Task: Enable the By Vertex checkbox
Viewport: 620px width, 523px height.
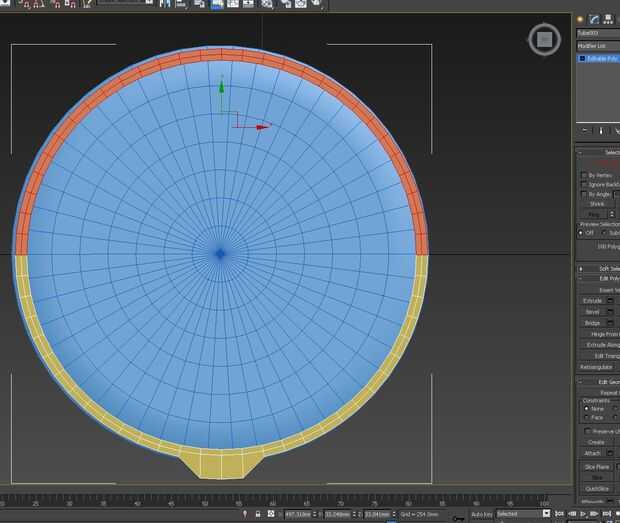Action: 584,174
